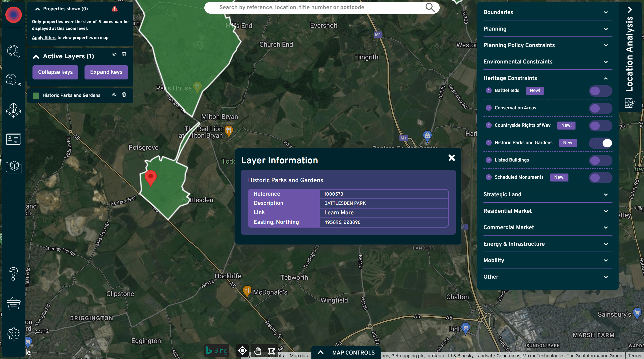
Task: Expand the Strategic Land section
Action: point(547,194)
